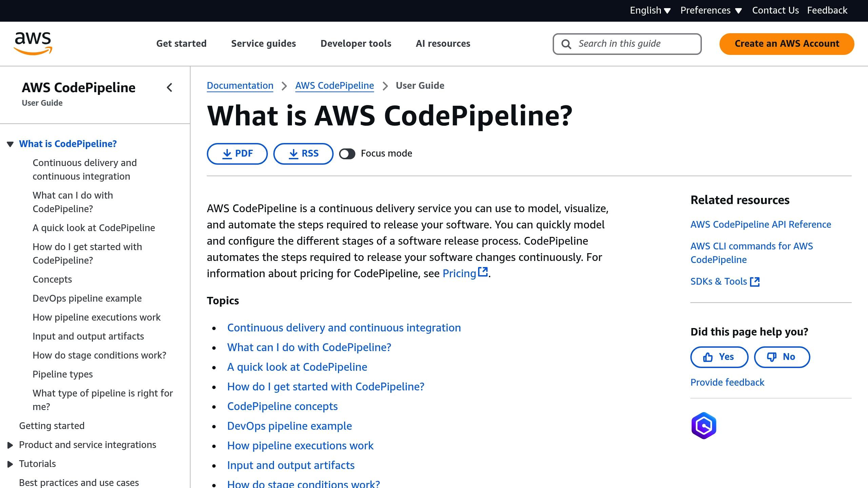Collapse the sidebar with the left chevron

point(170,88)
